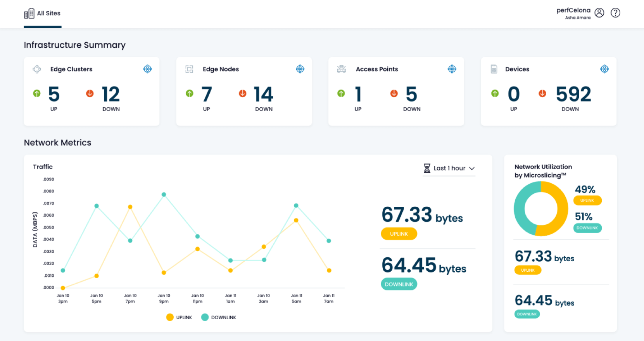Click the 12 edge clusters down count
This screenshot has height=341, width=644.
111,94
